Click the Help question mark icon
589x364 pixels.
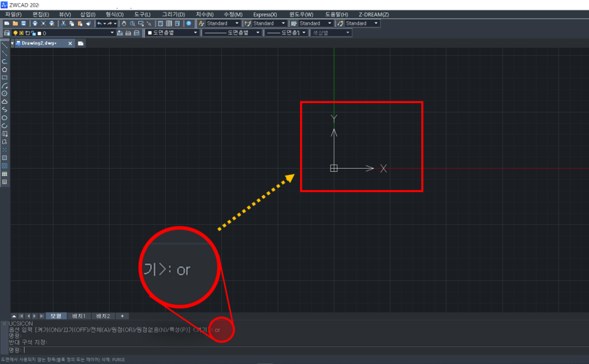tap(188, 23)
